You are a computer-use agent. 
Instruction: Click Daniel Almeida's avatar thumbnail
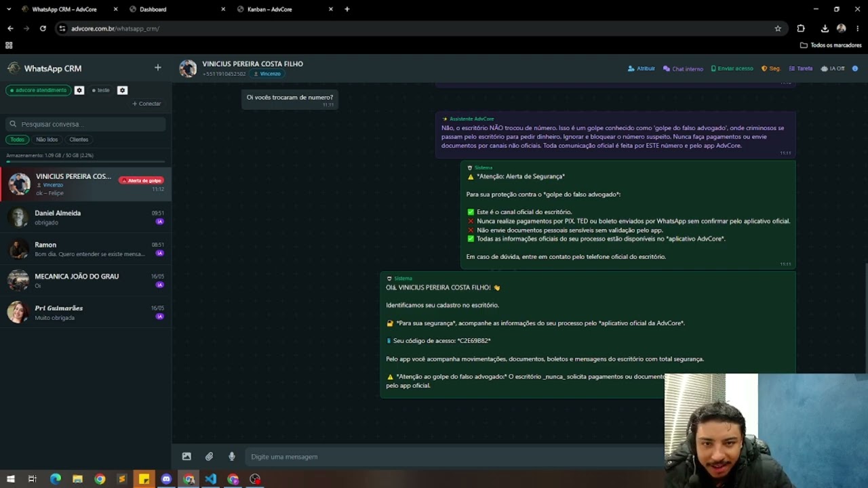click(18, 217)
